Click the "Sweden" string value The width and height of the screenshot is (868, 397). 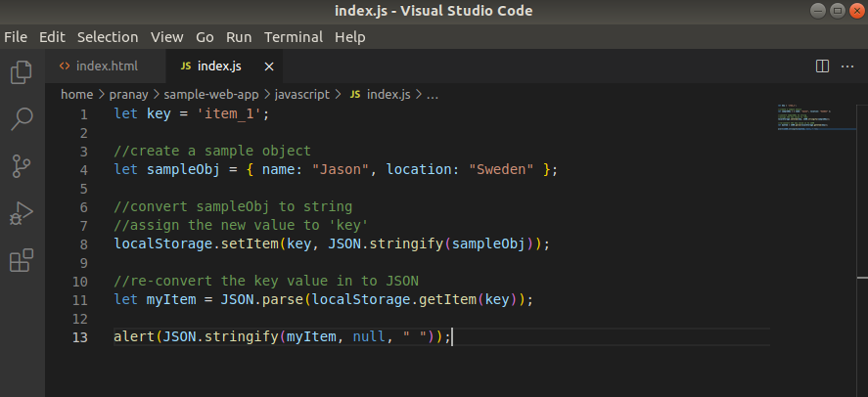(501, 170)
